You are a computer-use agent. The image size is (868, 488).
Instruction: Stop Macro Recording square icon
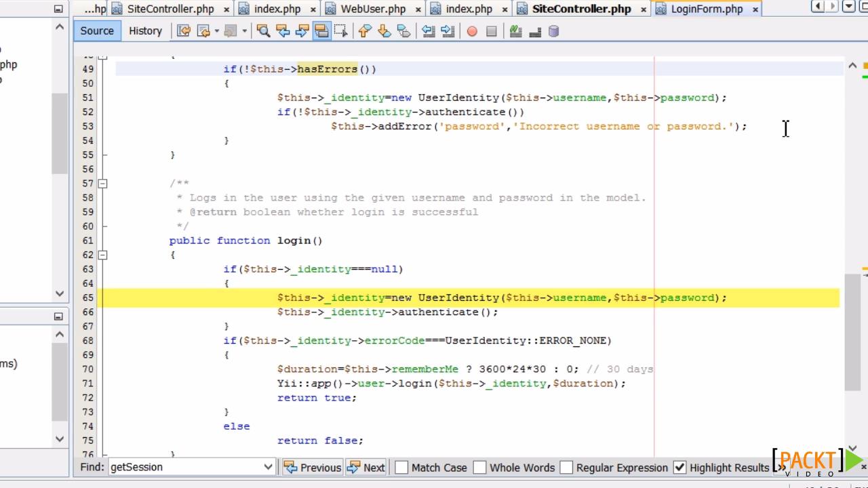[492, 31]
